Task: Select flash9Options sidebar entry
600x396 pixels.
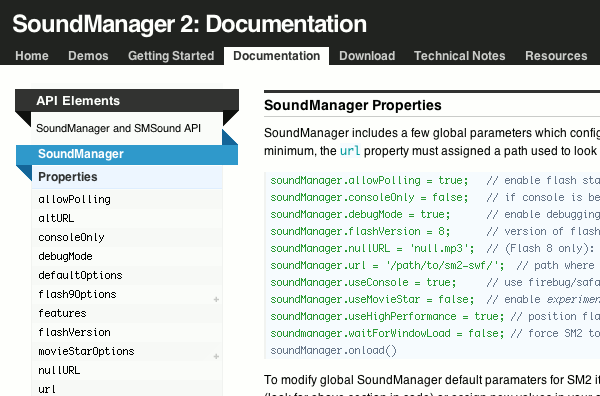Action: (x=127, y=294)
